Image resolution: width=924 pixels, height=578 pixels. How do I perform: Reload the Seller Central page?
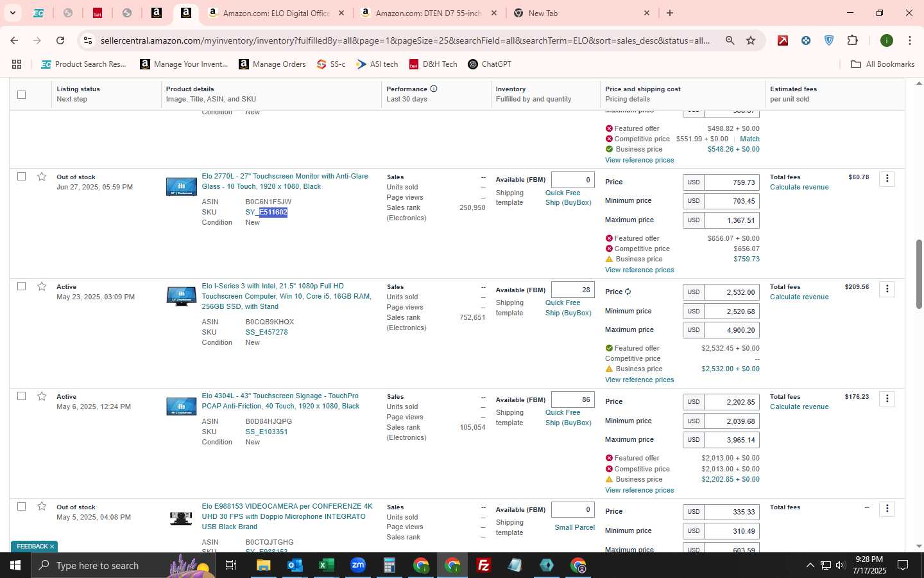tap(60, 40)
